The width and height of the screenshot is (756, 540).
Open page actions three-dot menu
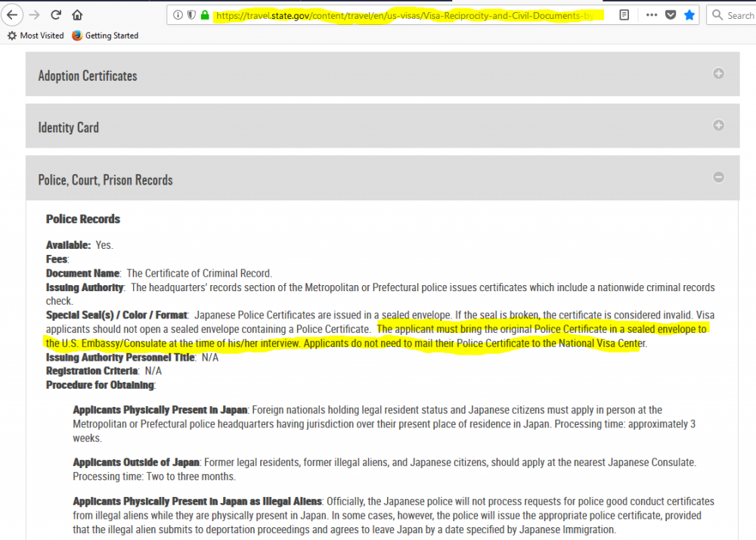pyautogui.click(x=652, y=15)
